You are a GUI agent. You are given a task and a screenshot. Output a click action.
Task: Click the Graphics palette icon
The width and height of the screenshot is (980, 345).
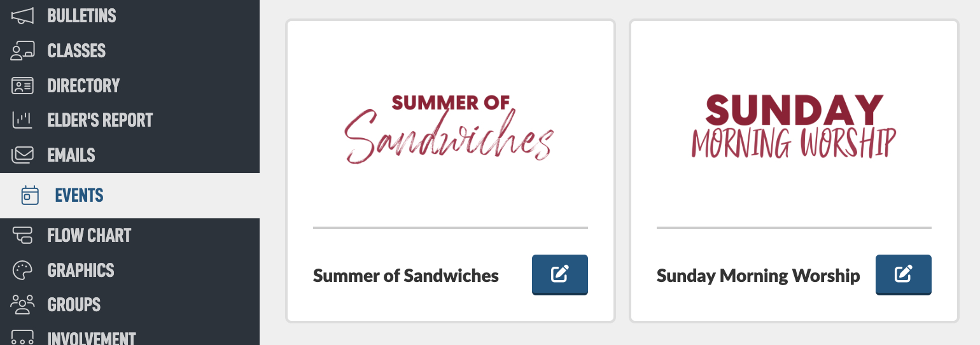(x=22, y=270)
